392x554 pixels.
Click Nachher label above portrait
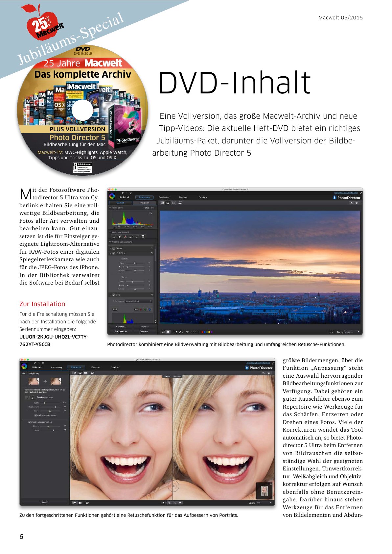pos(177,376)
